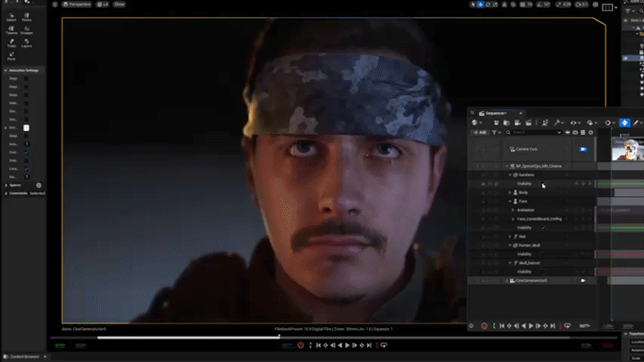Click viewport transport go to end button
The image size is (644, 362).
click(370, 346)
